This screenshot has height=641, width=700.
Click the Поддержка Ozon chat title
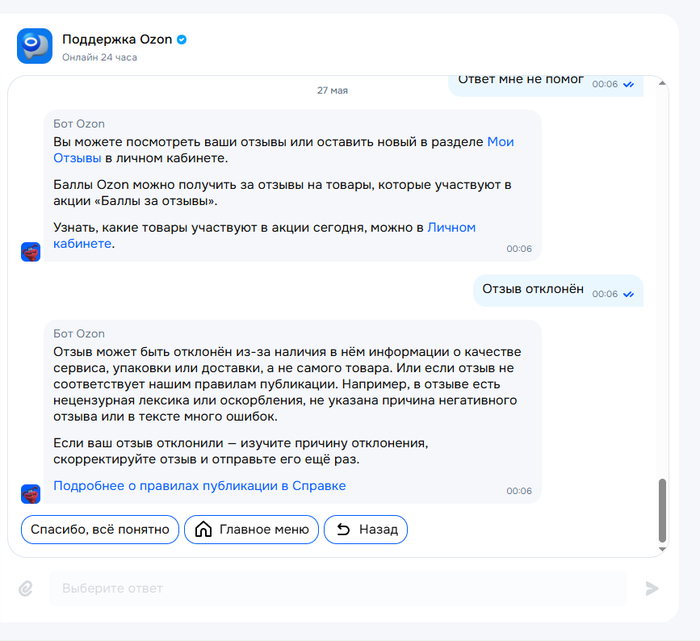tap(117, 40)
